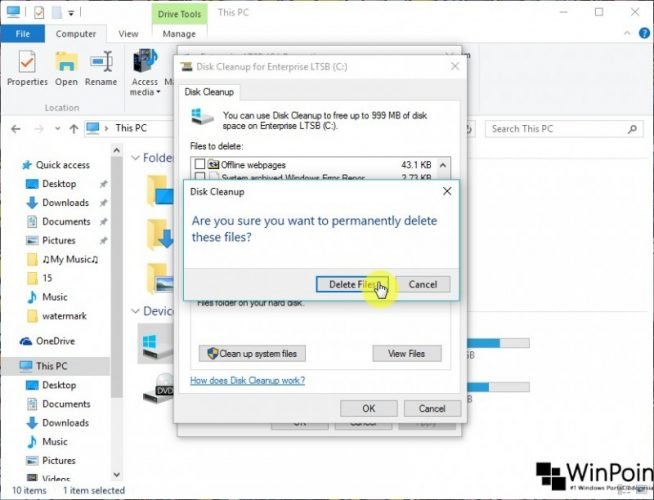Click the search magnifier icon
This screenshot has height=500, width=654.
click(632, 129)
